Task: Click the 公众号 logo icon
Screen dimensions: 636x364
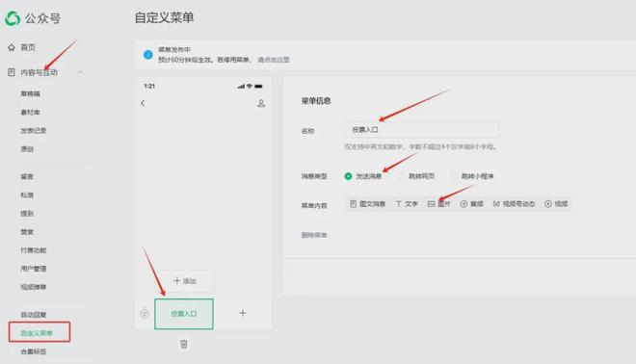Action: pos(13,18)
